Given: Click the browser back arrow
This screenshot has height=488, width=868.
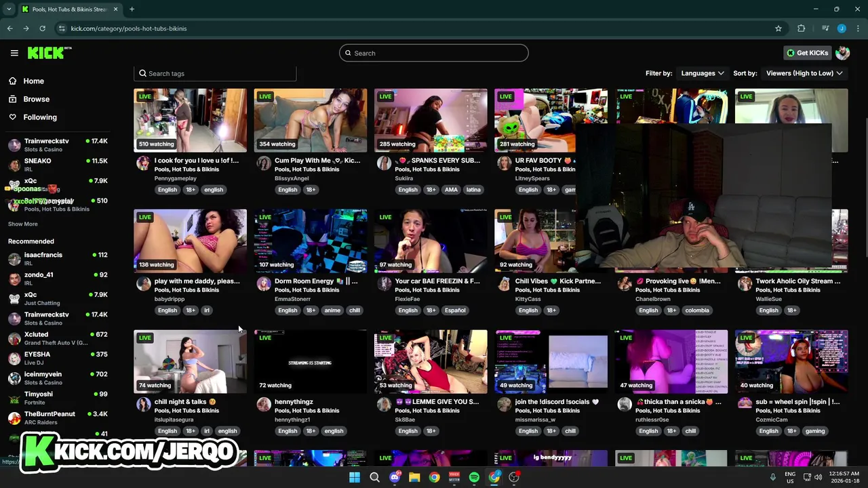Looking at the screenshot, I should click(9, 28).
